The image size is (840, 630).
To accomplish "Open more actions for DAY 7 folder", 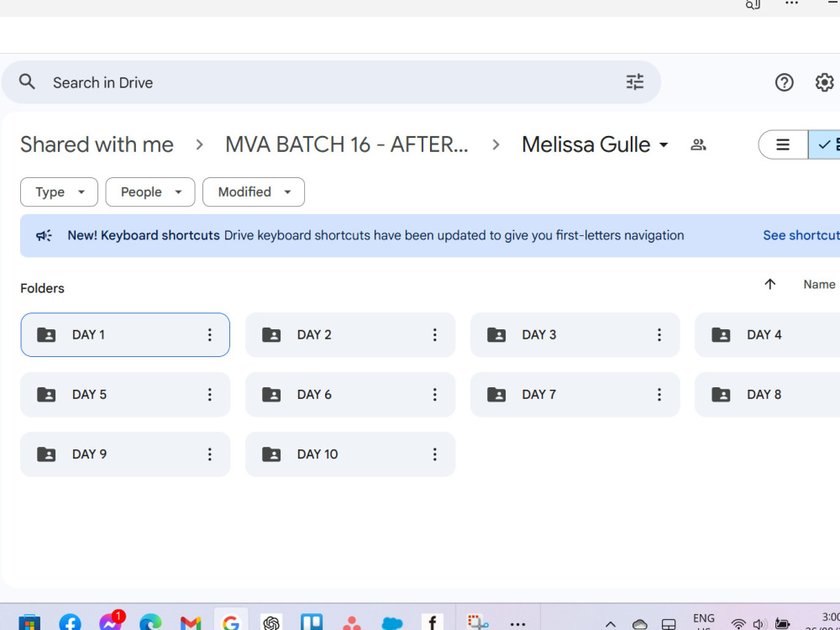I will (x=659, y=395).
